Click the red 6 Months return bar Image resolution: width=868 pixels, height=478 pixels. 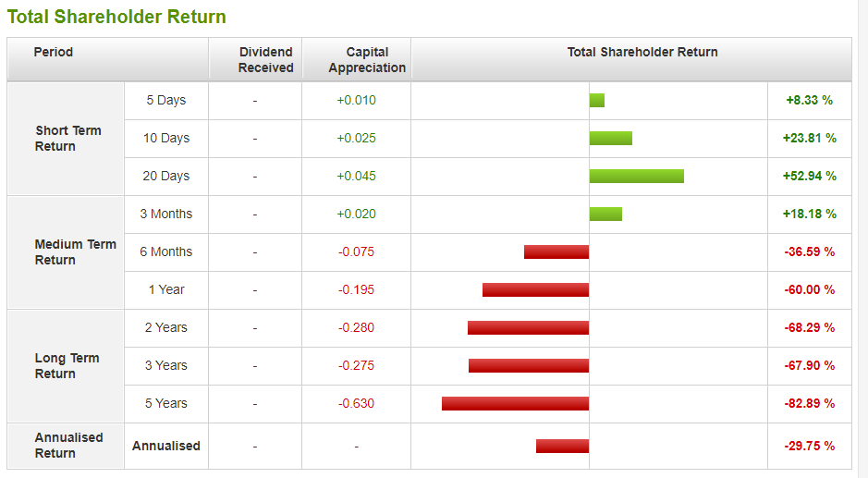pos(556,252)
